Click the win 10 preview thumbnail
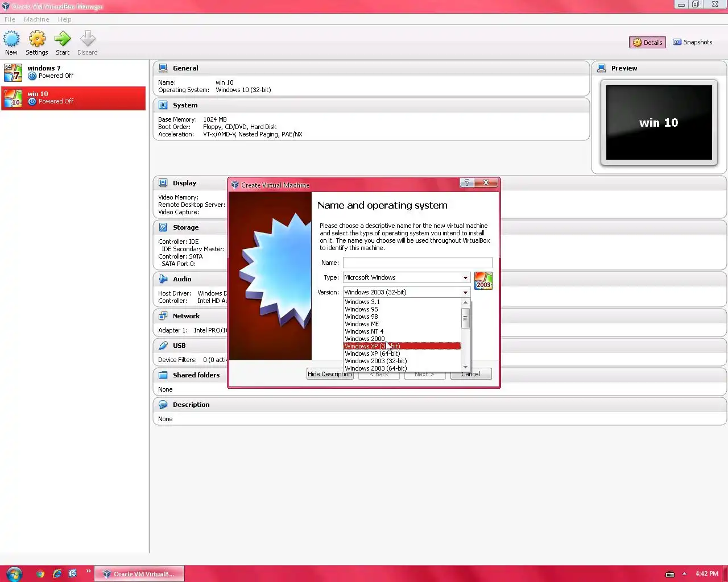This screenshot has width=728, height=582. [659, 122]
